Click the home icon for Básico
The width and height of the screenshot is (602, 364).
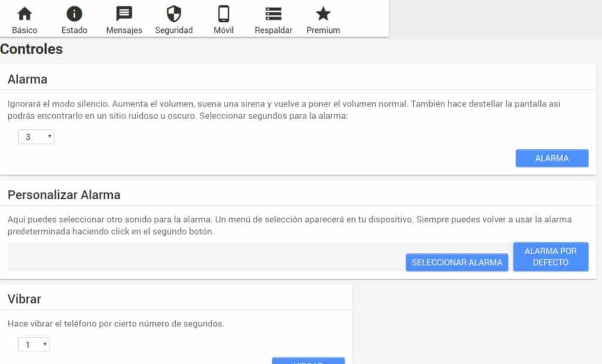25,14
